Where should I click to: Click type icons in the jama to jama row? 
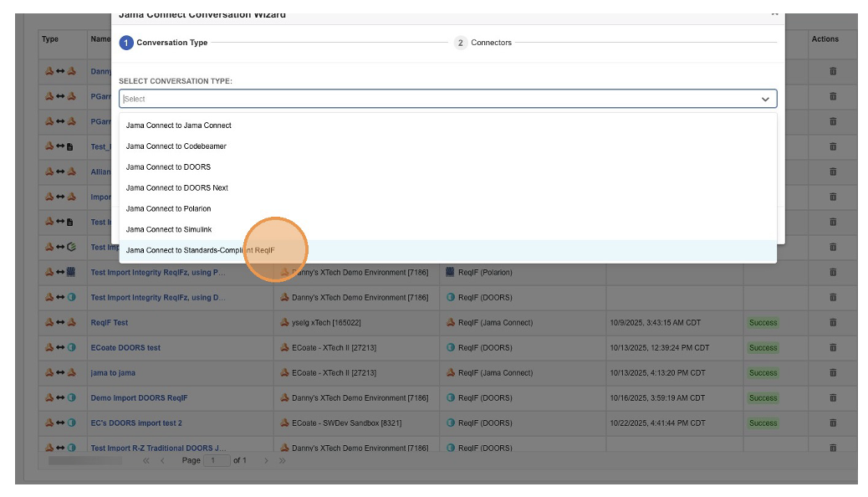(60, 373)
